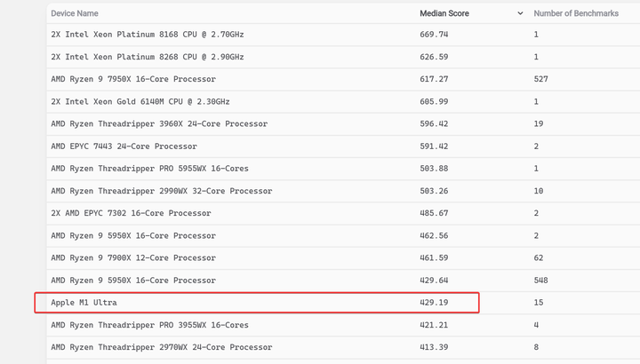Click the median score 485.67

tap(434, 213)
